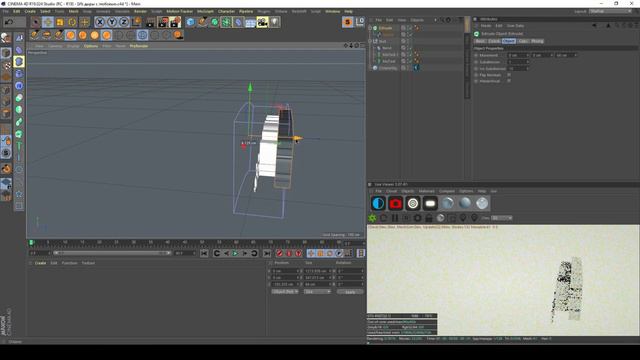Open the Render menu in the main menu bar
Viewport: 640px width, 360px height.
[x=140, y=11]
